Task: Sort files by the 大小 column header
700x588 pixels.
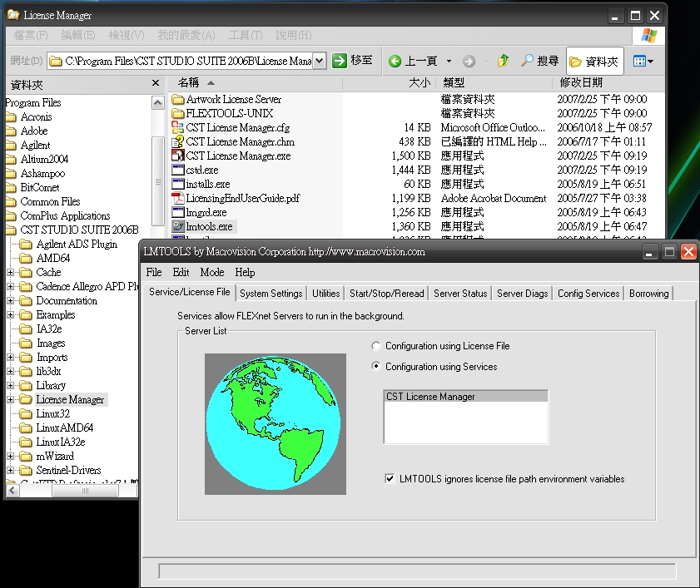Action: click(389, 82)
